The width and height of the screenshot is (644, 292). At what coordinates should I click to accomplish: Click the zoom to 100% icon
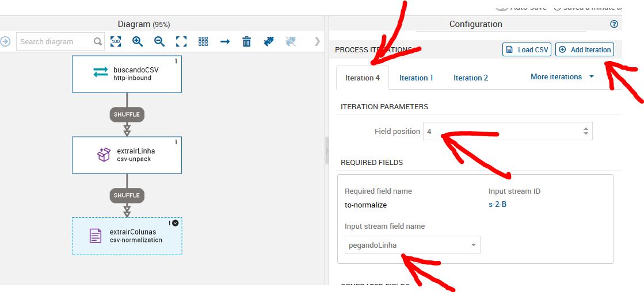click(x=116, y=41)
